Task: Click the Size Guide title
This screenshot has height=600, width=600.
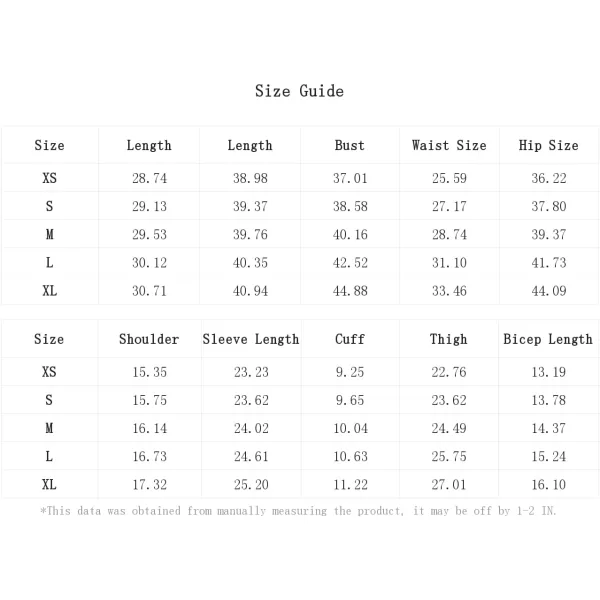Action: point(299,91)
